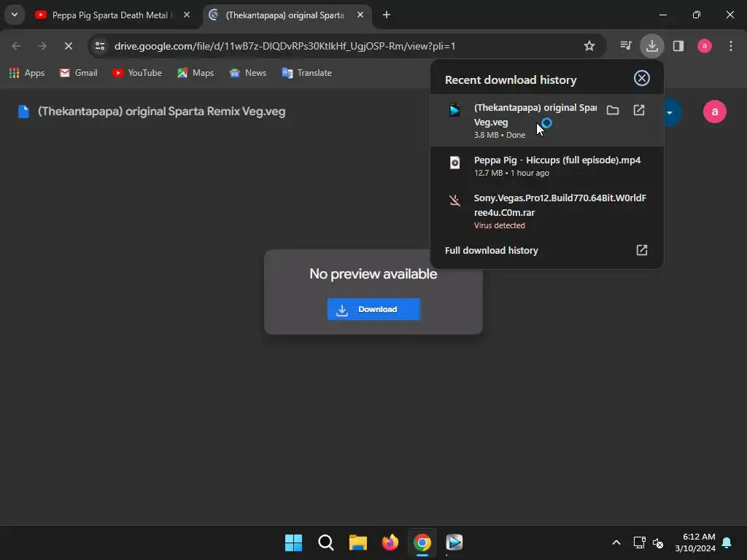This screenshot has width=747, height=560.
Task: Stop loading the page
Action: click(x=68, y=46)
